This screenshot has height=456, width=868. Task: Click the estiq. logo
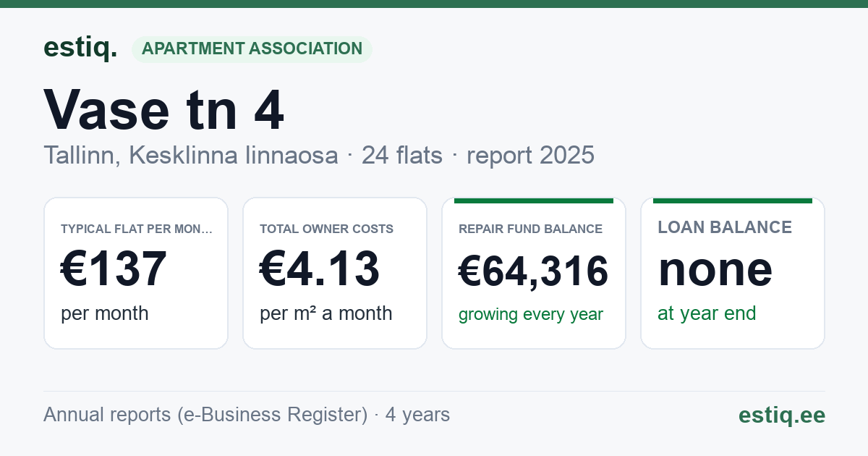[x=80, y=48]
